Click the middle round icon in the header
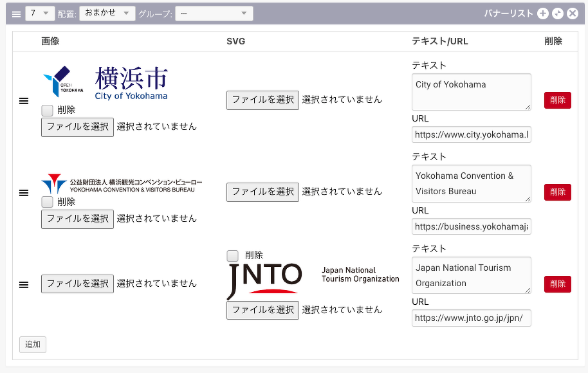The width and height of the screenshot is (588, 373). point(558,14)
